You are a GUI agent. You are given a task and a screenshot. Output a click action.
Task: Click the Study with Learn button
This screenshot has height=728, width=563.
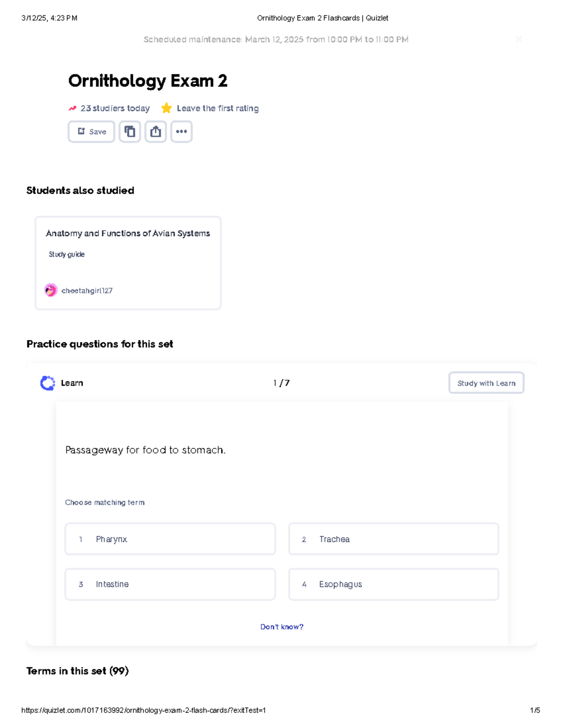coord(486,383)
